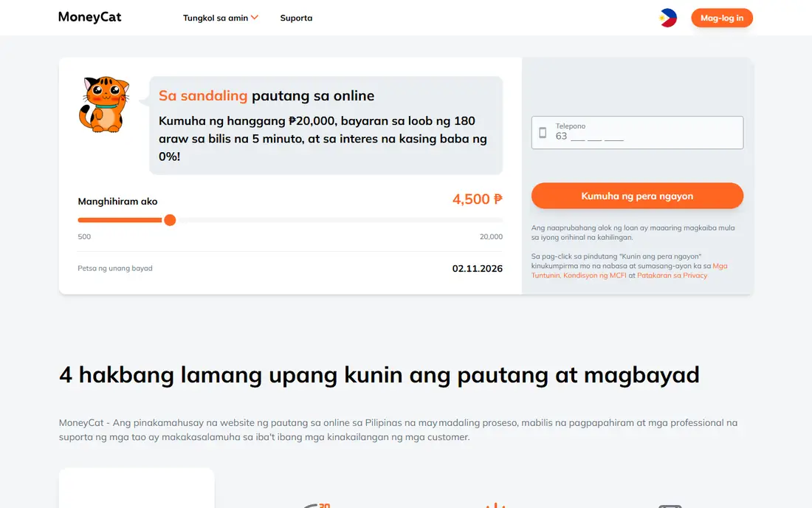Open the Patakaran sa Privacy link
This screenshot has height=508, width=812.
click(672, 275)
